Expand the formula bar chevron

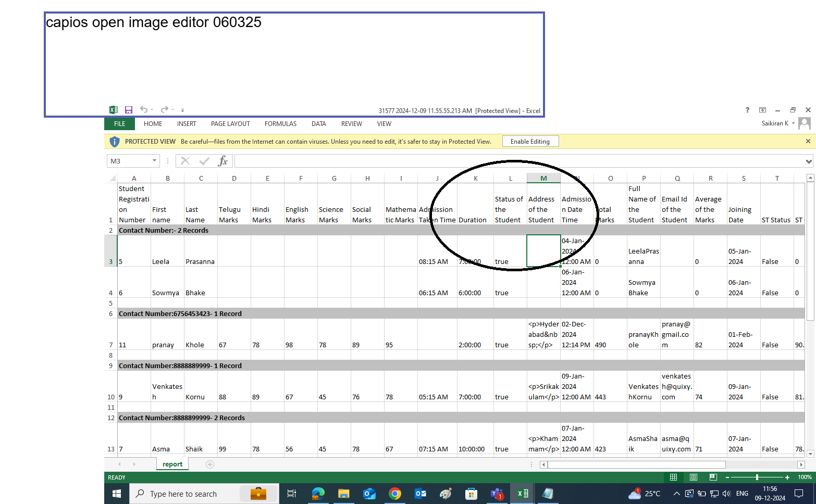pos(809,161)
